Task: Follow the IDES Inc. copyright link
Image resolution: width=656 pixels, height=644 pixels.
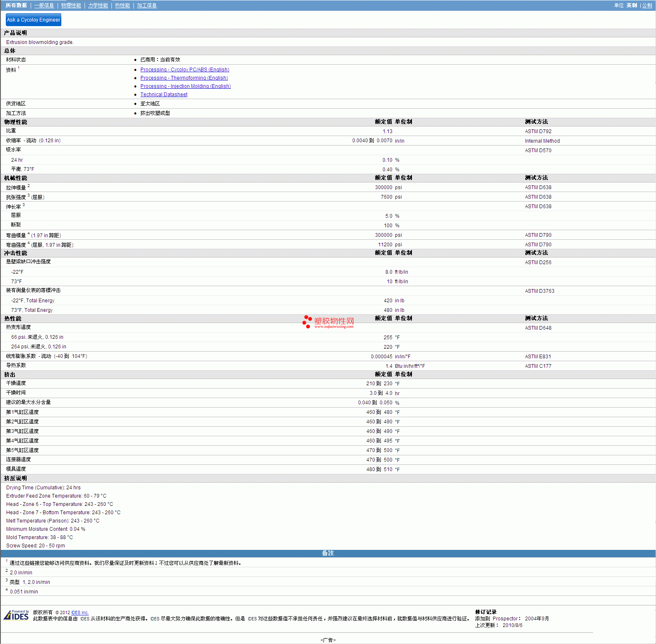Action: pyautogui.click(x=80, y=612)
